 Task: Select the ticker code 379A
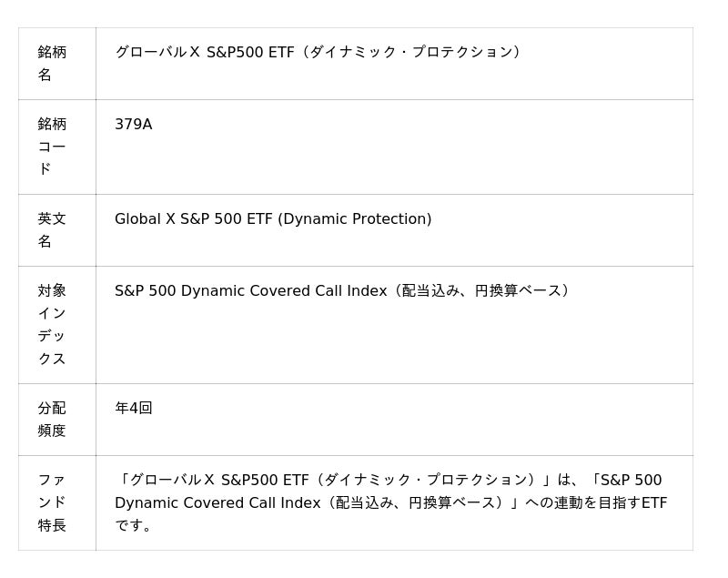click(x=134, y=125)
